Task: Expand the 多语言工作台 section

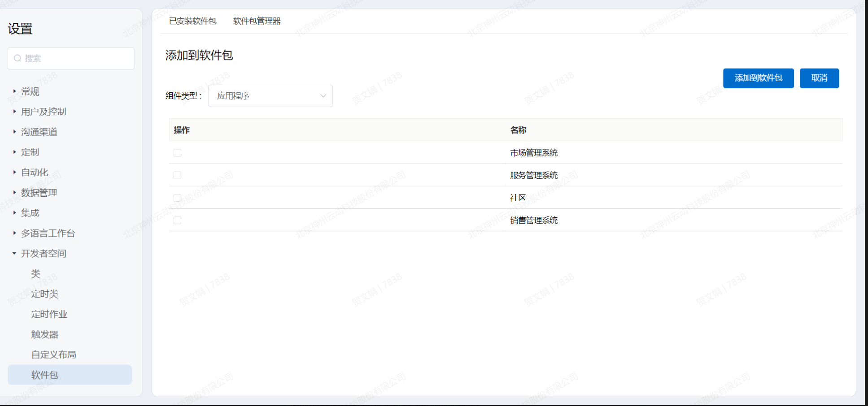Action: 14,233
